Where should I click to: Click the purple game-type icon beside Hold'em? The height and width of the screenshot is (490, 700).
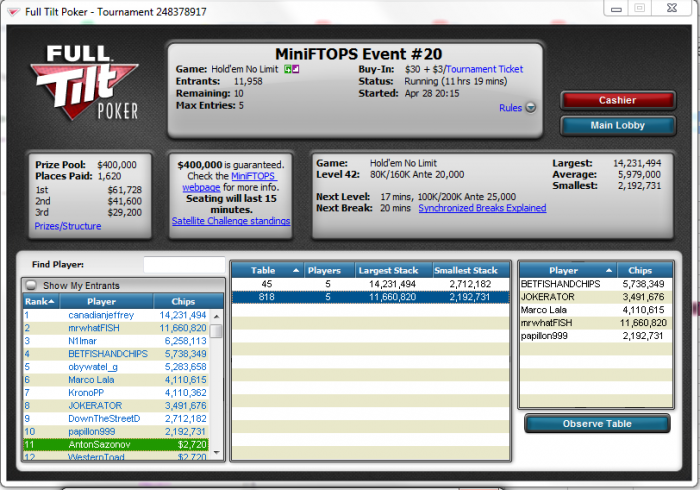(296, 69)
